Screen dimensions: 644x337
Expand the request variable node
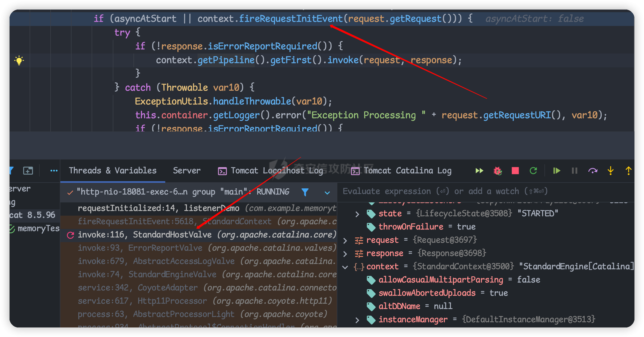tap(345, 241)
